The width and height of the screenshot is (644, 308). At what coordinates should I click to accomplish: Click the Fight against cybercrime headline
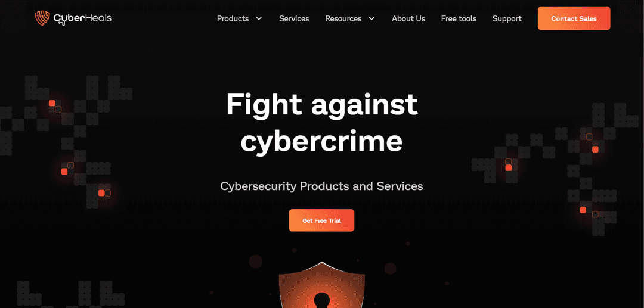[321, 122]
